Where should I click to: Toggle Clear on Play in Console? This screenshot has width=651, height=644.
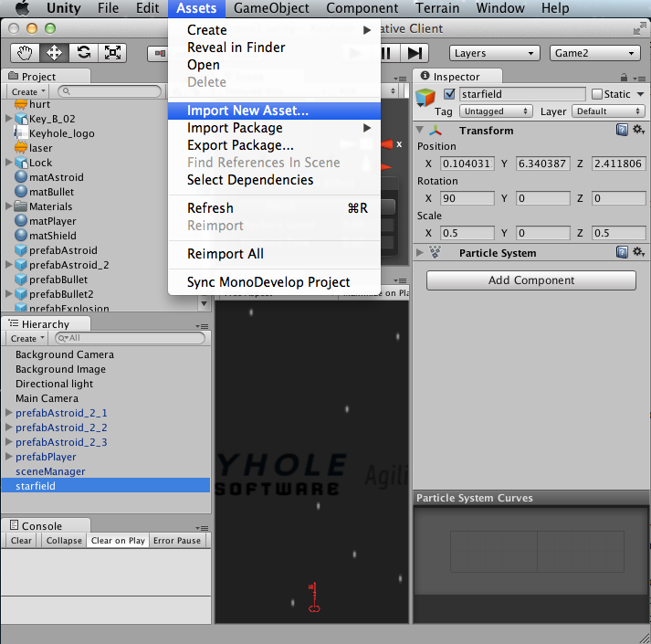coord(118,541)
